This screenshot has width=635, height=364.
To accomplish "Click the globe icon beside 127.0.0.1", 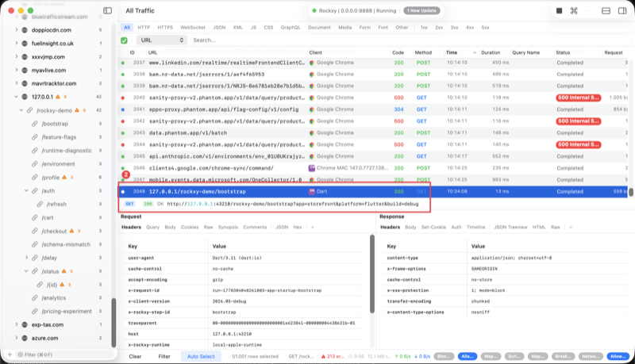I will 25,97.
